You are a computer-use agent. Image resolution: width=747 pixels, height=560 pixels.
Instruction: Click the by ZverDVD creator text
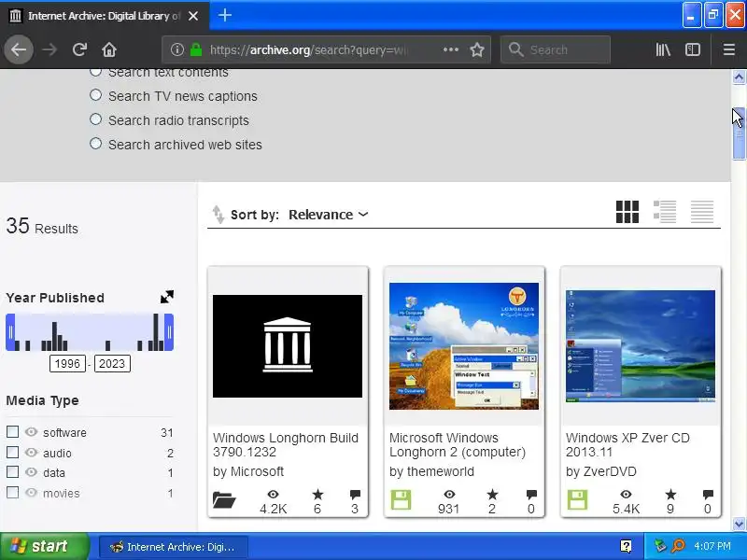[x=600, y=471]
